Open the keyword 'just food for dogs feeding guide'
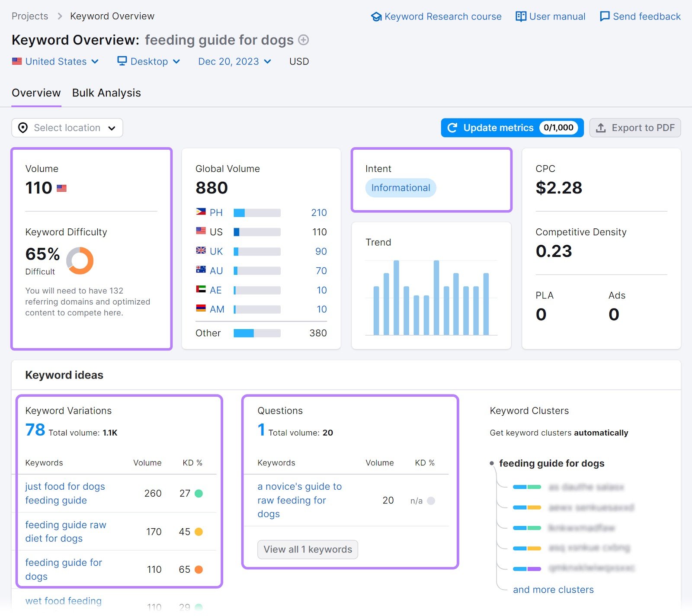The width and height of the screenshot is (692, 616). 65,493
